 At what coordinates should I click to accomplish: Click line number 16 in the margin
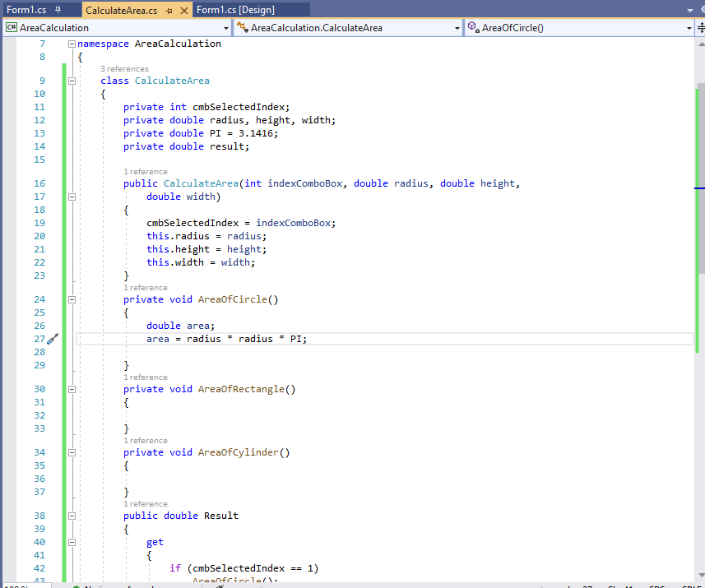[39, 183]
